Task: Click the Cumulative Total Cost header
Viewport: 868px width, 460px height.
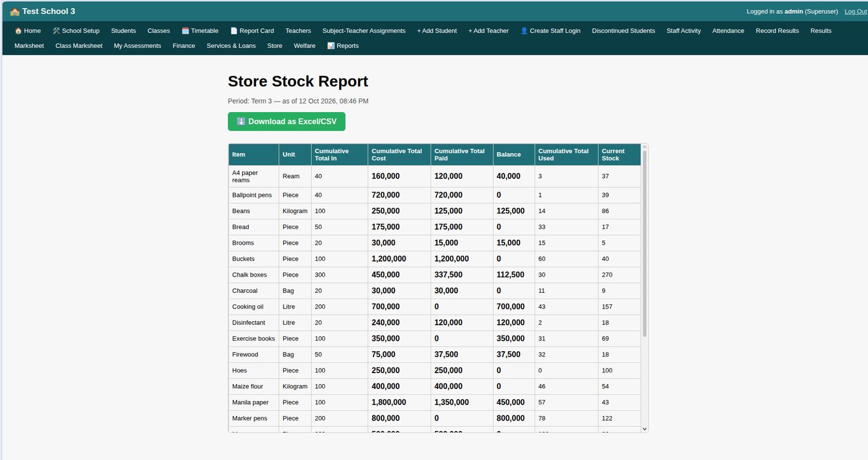Action: click(x=399, y=154)
